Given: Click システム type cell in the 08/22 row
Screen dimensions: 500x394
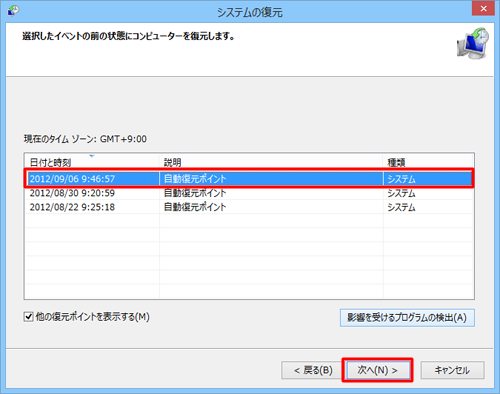Looking at the screenshot, I should pos(401,207).
